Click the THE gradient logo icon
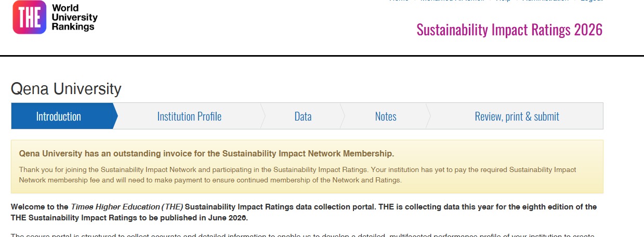The height and width of the screenshot is (237, 644). pyautogui.click(x=29, y=17)
